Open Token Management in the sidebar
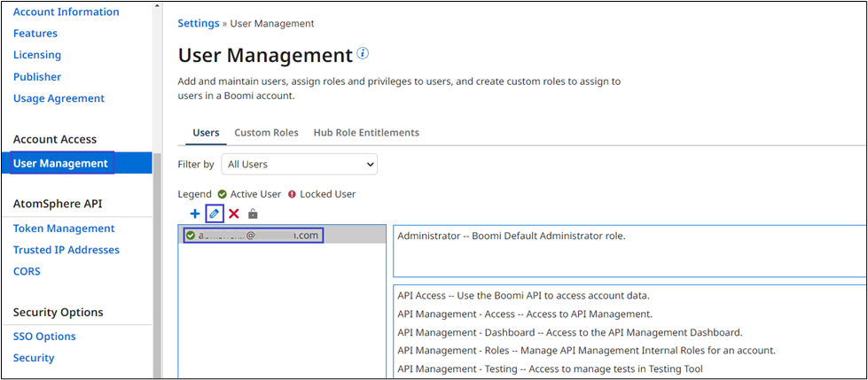This screenshot has height=380, width=868. (64, 229)
